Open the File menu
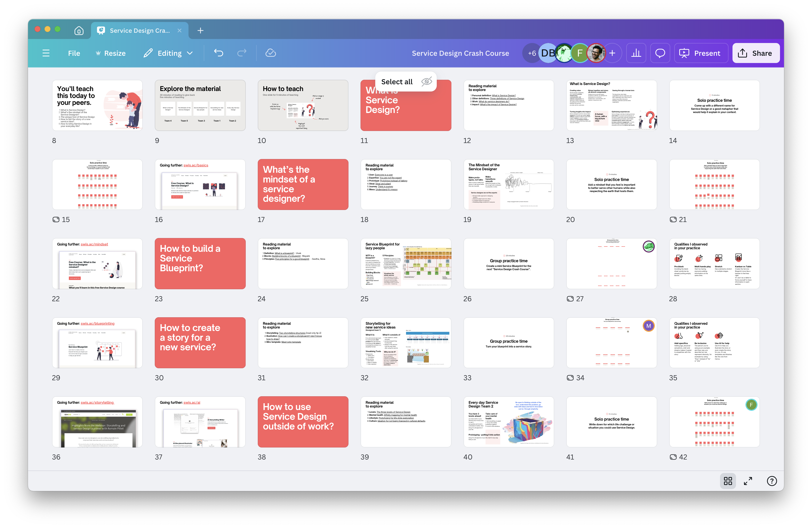 (x=74, y=53)
